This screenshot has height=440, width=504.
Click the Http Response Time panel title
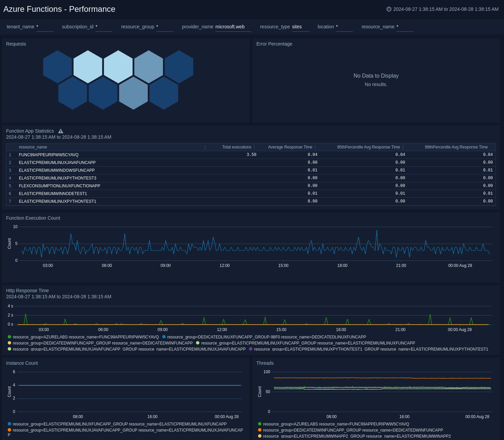pos(27,291)
